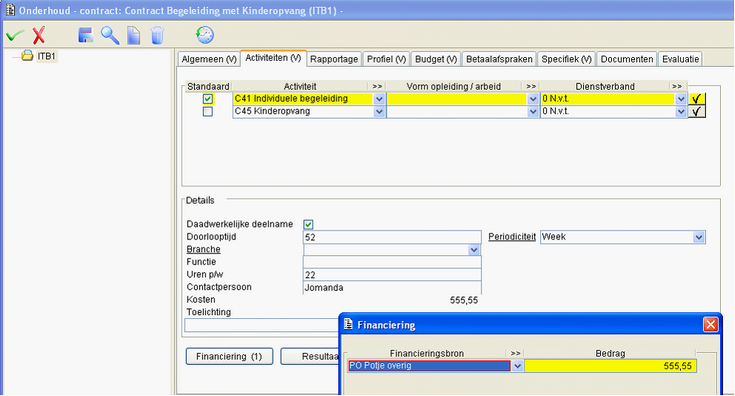Click Kosten value 555,55
The height and width of the screenshot is (396, 735).
464,300
